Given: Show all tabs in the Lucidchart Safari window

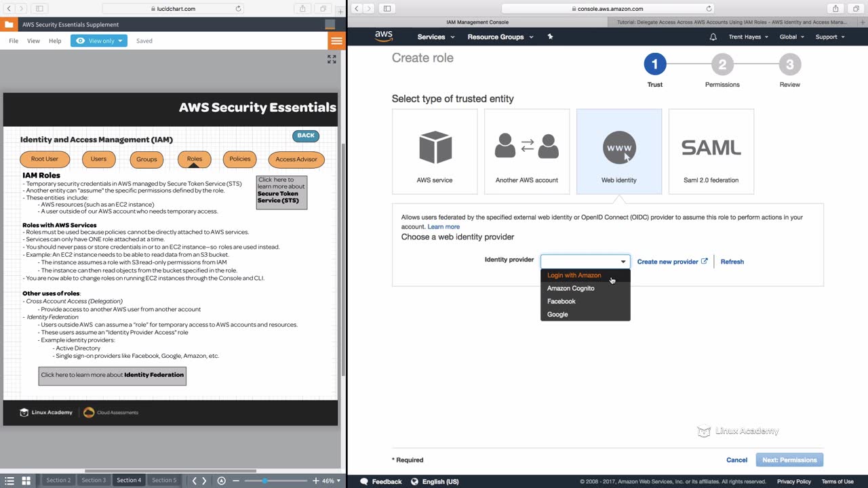Looking at the screenshot, I should pyautogui.click(x=323, y=9).
